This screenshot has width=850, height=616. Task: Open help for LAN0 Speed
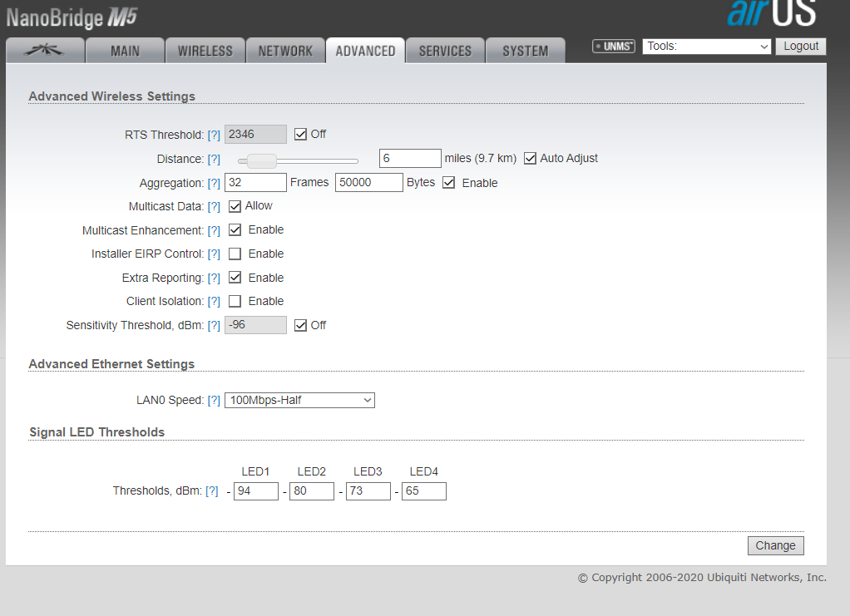click(214, 401)
